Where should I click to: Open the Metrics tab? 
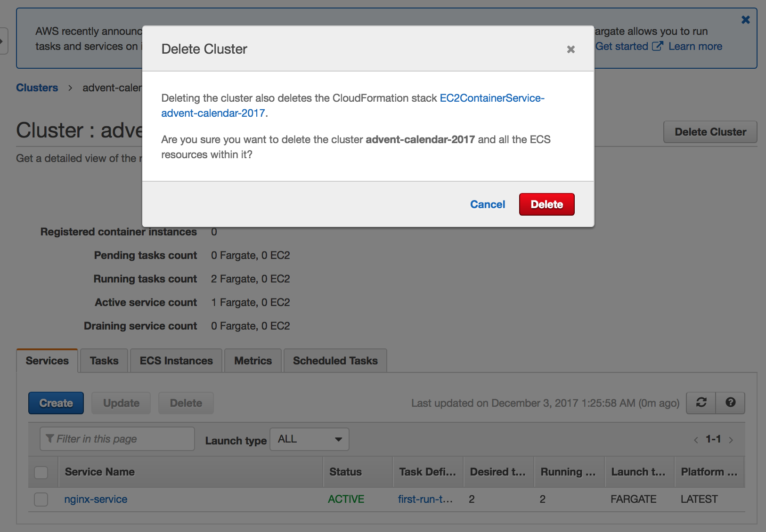253,361
